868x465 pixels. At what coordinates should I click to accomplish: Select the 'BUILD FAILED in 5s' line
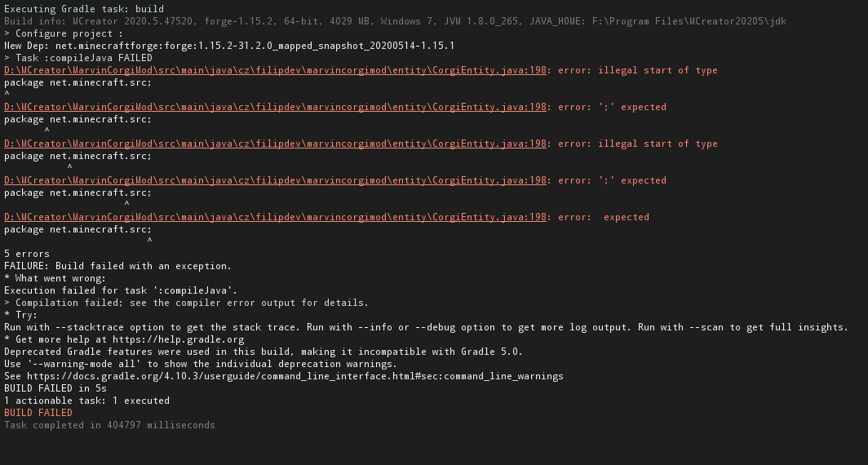(55, 388)
